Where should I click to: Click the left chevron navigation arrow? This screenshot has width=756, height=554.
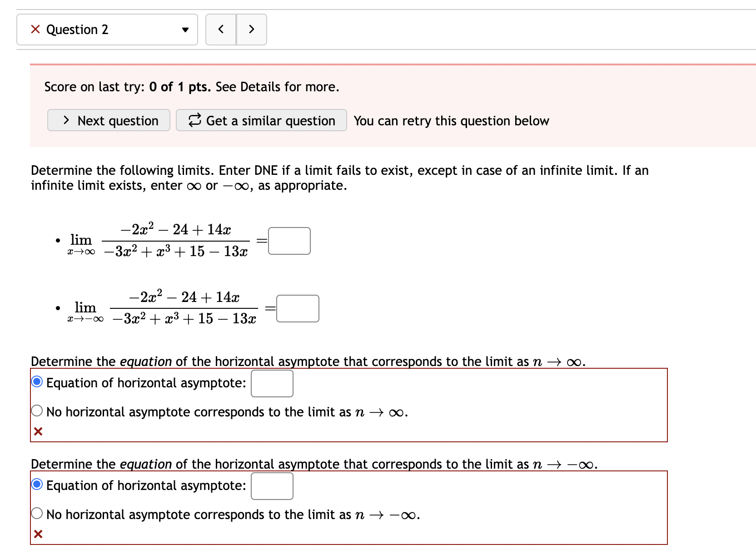coord(221,29)
